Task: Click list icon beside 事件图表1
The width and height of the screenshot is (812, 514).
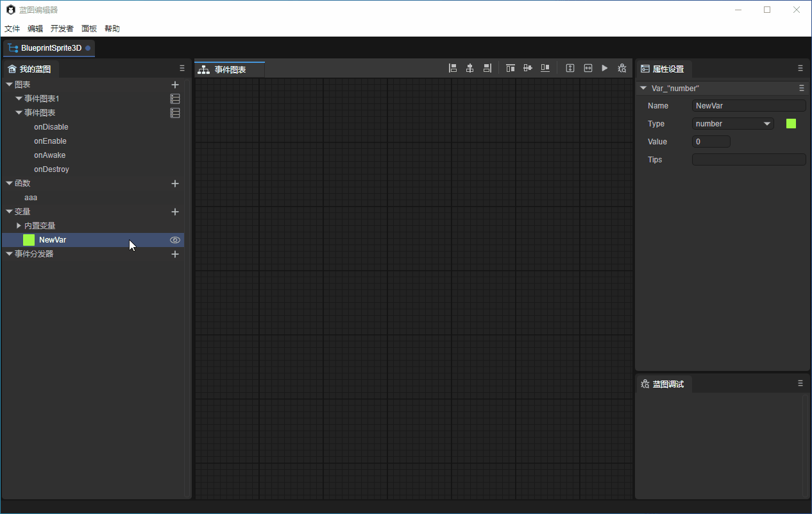Action: [x=175, y=99]
